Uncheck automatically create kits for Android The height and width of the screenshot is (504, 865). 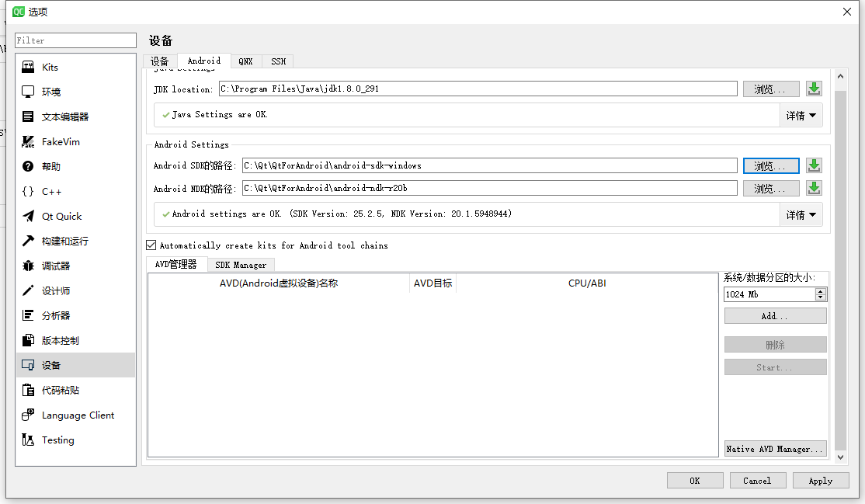(x=151, y=245)
